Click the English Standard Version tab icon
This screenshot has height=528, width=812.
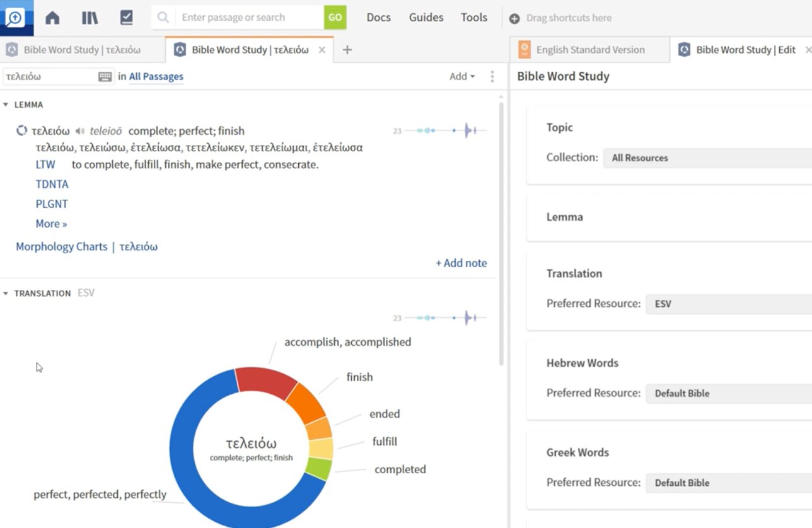(524, 50)
